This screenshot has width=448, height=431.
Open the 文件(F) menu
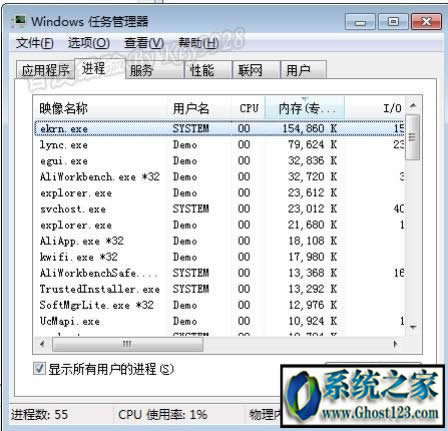click(34, 43)
